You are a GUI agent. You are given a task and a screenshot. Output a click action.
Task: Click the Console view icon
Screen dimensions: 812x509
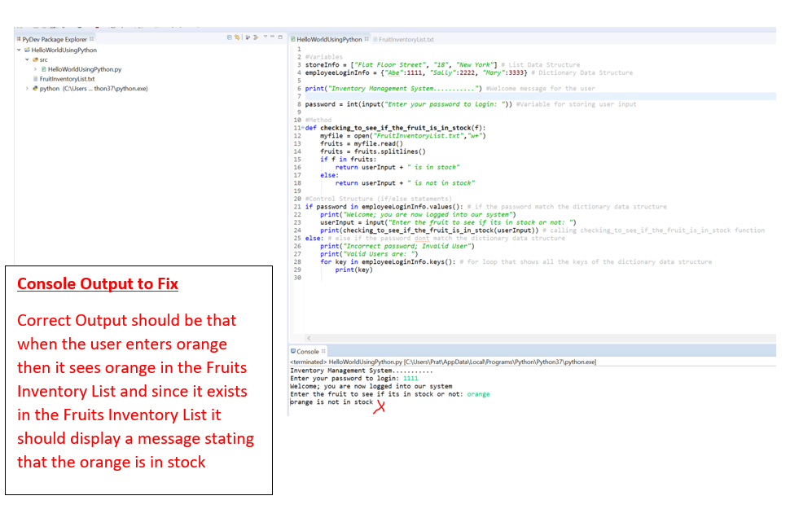pos(293,351)
